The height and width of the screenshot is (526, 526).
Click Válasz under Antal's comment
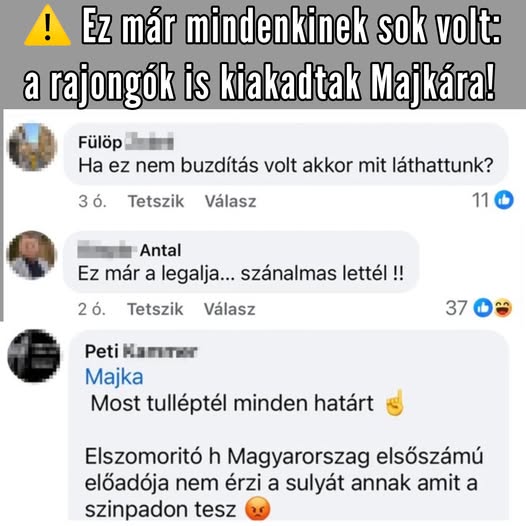pos(229,309)
